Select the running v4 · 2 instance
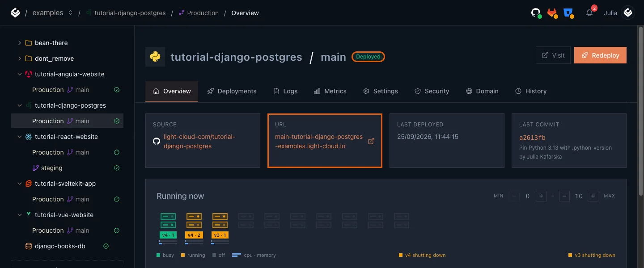This screenshot has width=644, height=268. click(194, 228)
